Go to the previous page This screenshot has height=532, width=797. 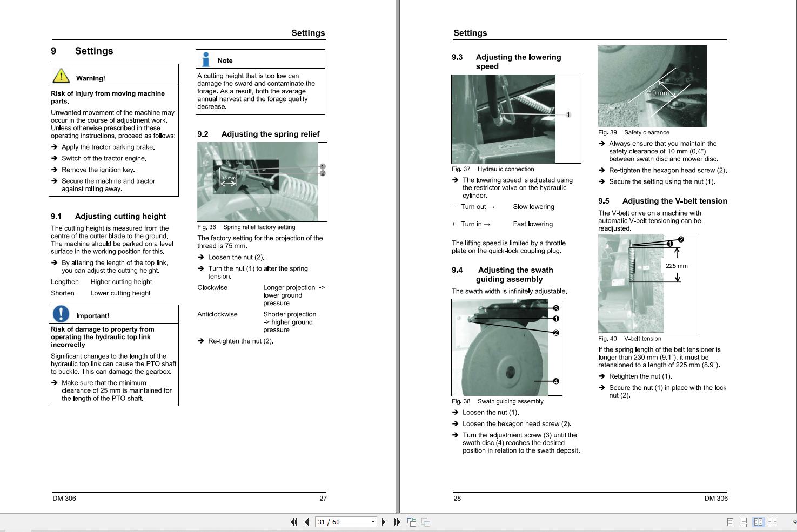pos(306,522)
